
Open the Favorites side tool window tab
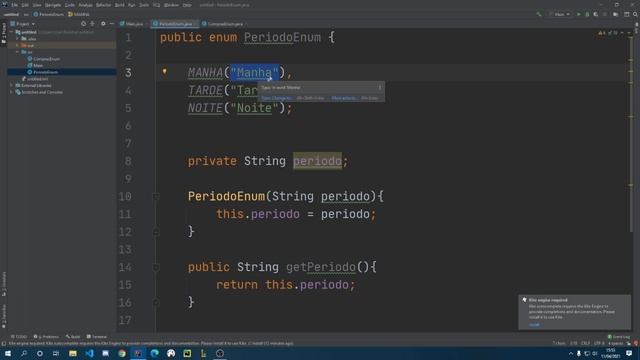point(4,316)
